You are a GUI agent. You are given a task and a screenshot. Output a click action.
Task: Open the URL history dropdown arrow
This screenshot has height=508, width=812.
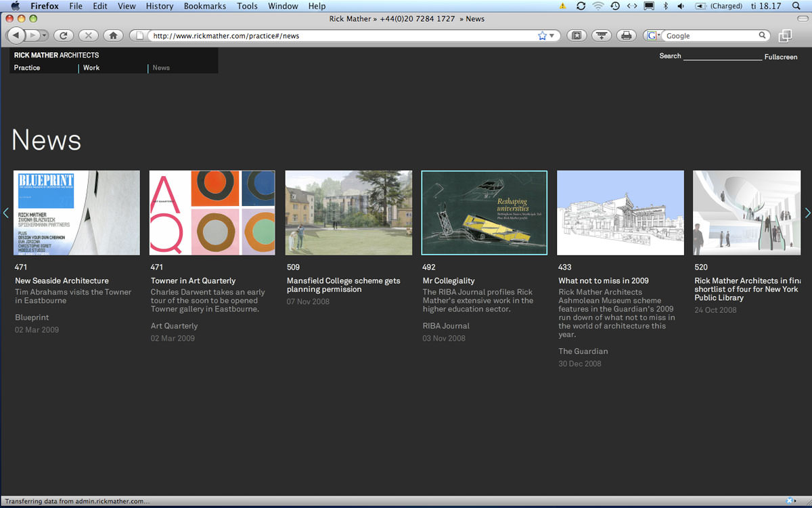coord(552,36)
